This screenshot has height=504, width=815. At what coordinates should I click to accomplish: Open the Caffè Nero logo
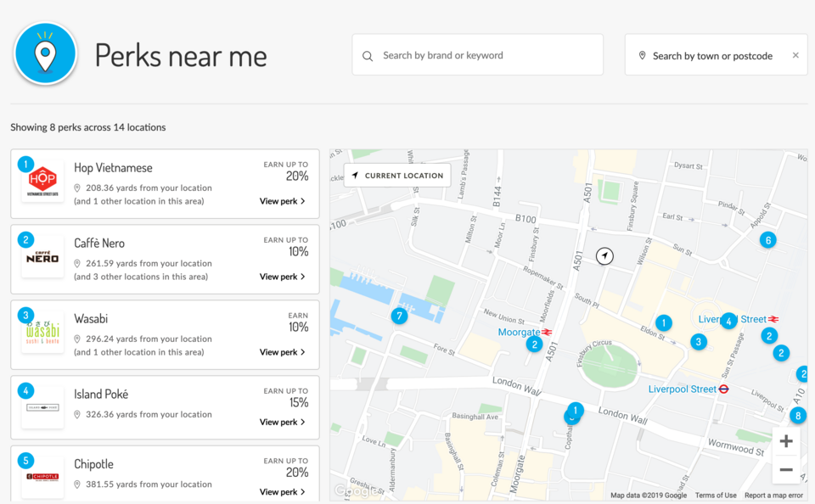(42, 257)
